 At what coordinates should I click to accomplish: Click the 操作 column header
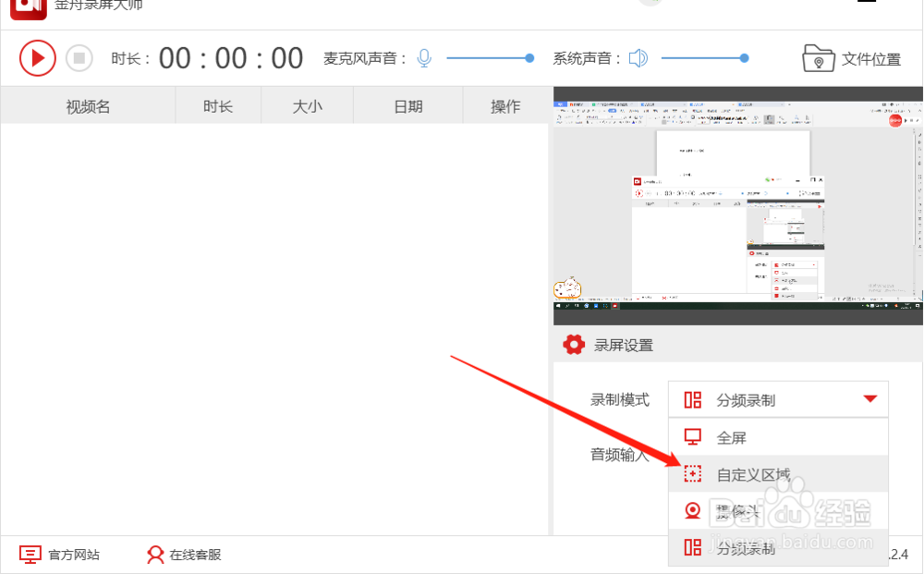[505, 106]
